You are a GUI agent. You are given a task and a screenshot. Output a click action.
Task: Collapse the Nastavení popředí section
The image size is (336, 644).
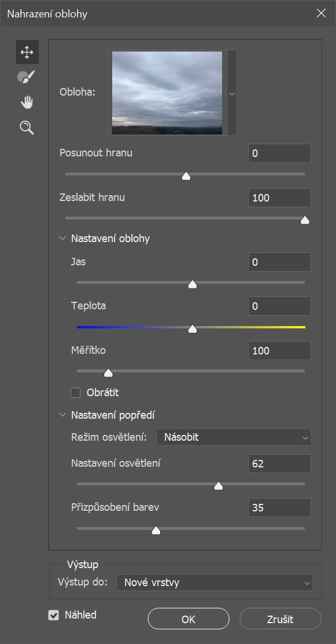pos(63,415)
